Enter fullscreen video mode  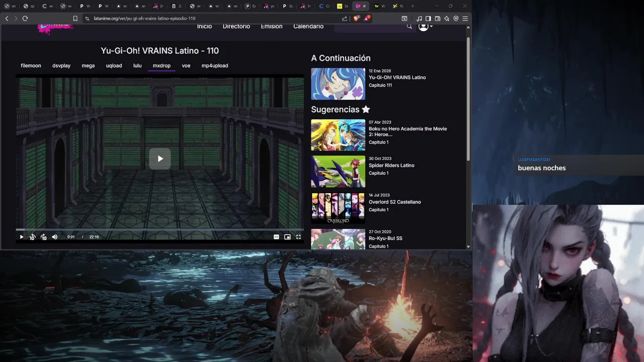pos(298,237)
